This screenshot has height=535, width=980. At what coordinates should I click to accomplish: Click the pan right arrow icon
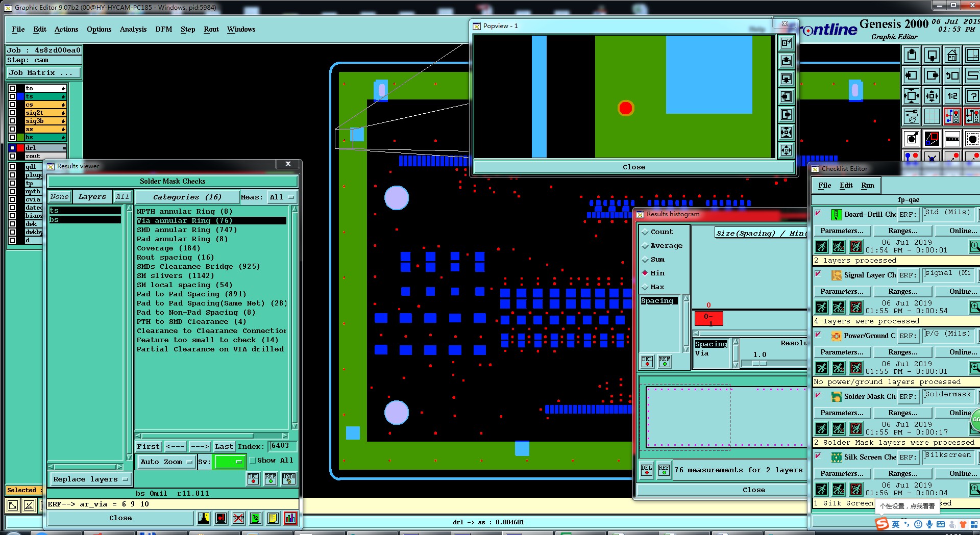tap(932, 75)
